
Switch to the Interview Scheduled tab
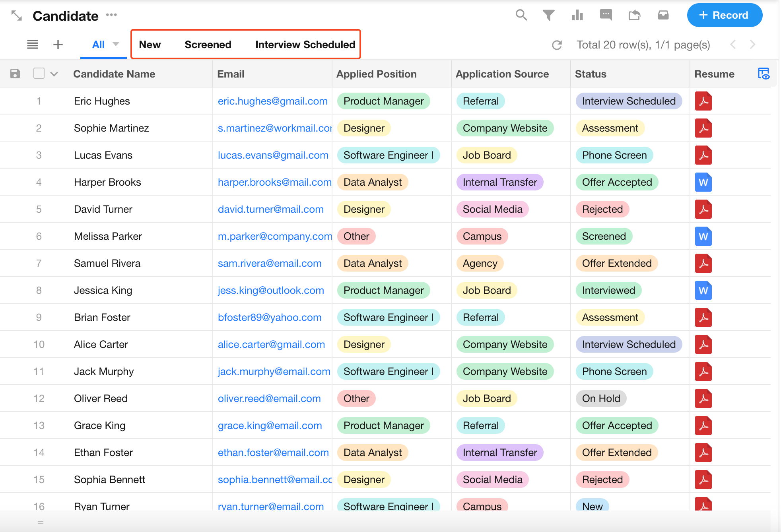[x=305, y=45]
